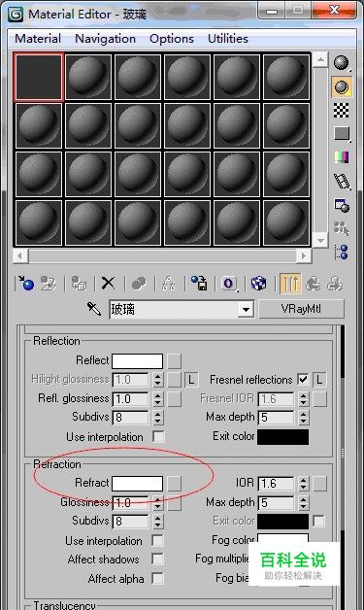This screenshot has width=364, height=610.
Task: Pick material with the eyedropper icon
Action: (x=94, y=309)
